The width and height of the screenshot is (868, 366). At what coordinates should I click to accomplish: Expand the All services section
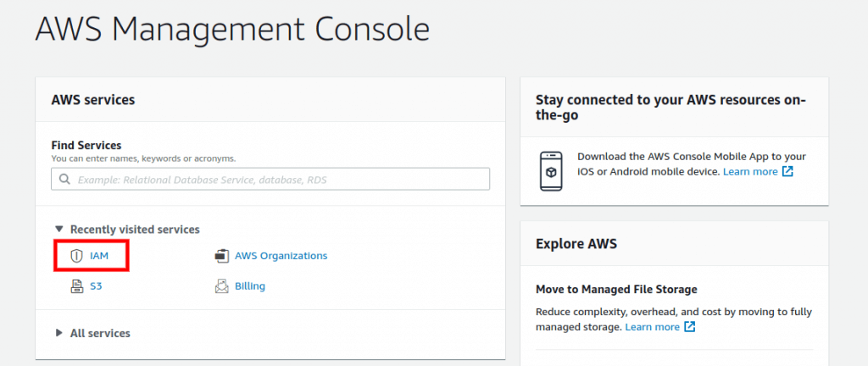59,333
